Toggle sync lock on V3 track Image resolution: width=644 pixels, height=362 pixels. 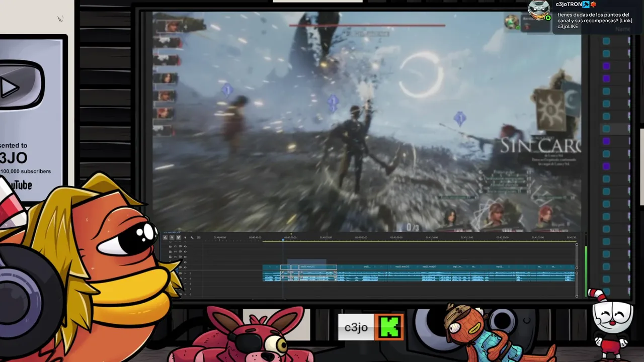180,257
